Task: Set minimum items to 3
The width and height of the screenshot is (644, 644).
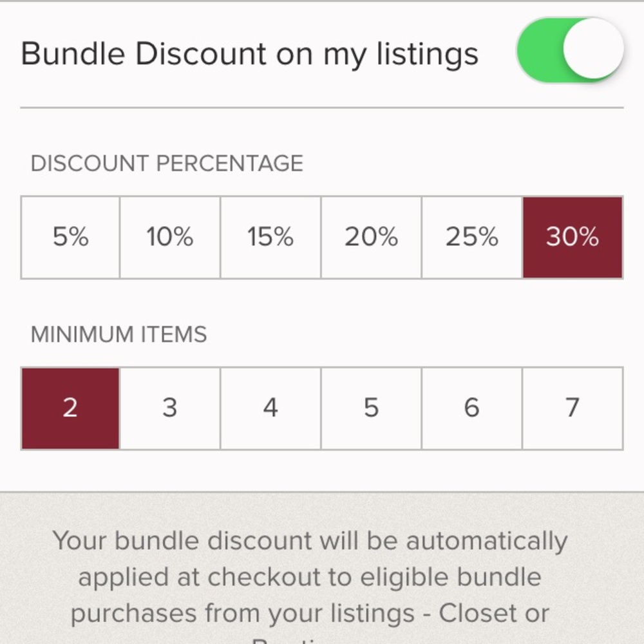Action: click(x=170, y=408)
